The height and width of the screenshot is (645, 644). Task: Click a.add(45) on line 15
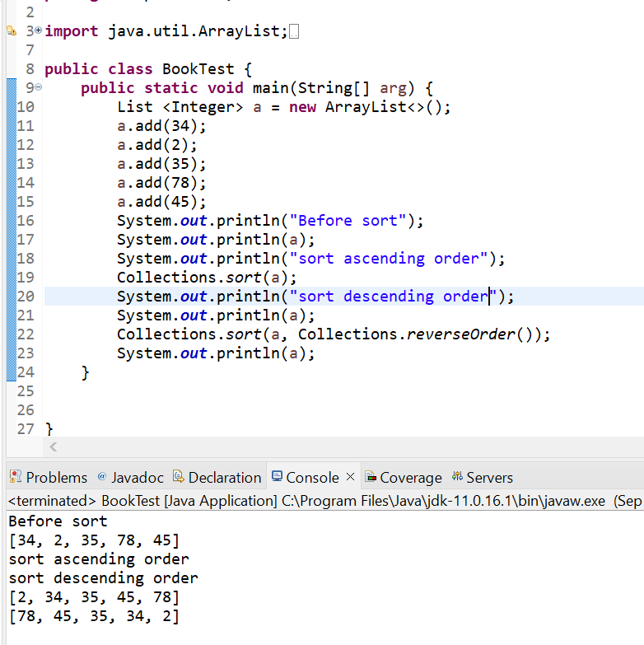pyautogui.click(x=161, y=202)
